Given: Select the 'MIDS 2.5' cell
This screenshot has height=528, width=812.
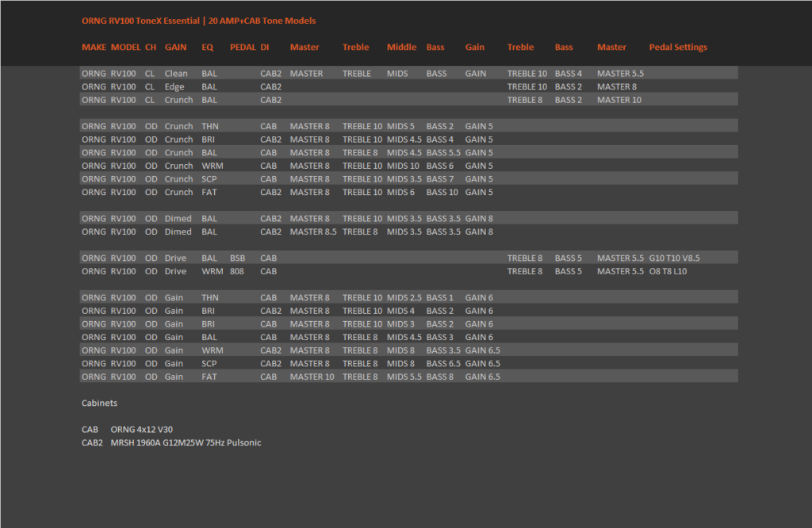Looking at the screenshot, I should click(404, 298).
